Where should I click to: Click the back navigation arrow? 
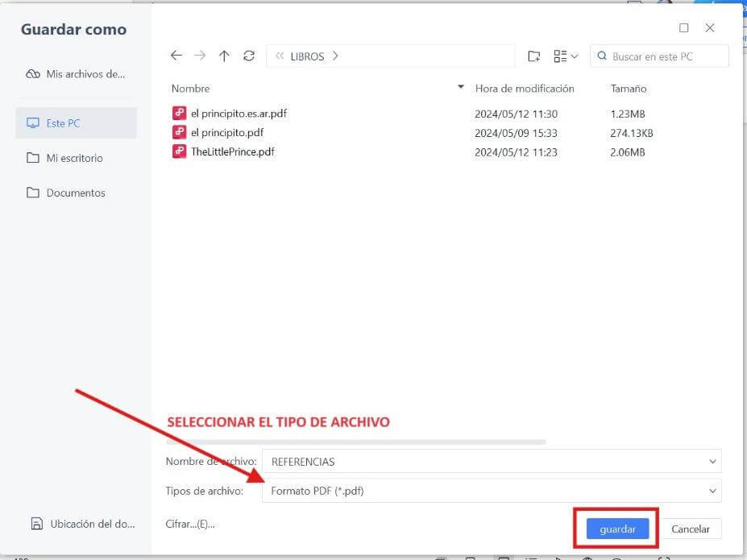pos(176,56)
